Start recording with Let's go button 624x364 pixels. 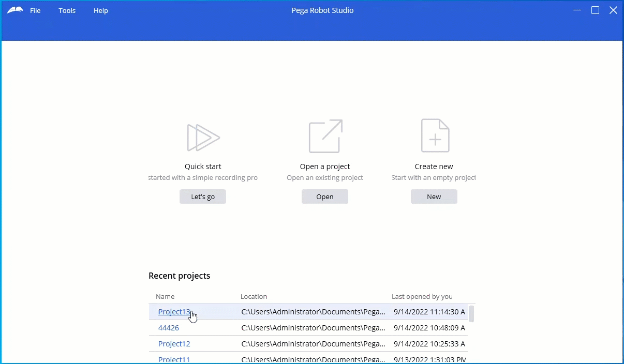click(203, 196)
